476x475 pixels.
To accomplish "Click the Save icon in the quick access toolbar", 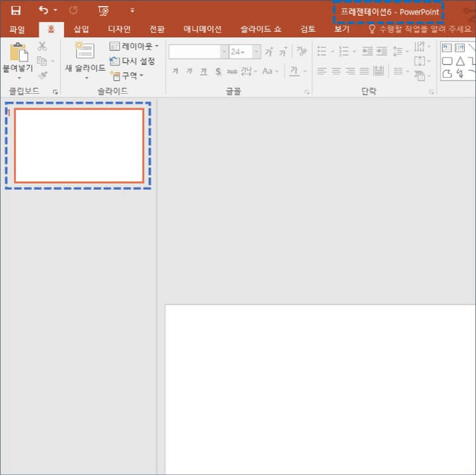I will 15,11.
